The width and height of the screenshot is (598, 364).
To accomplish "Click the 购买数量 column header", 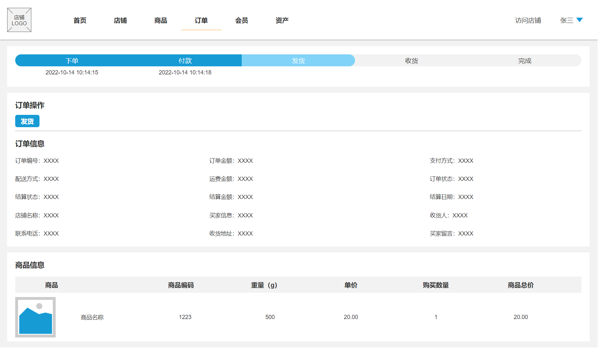I will pyautogui.click(x=436, y=285).
